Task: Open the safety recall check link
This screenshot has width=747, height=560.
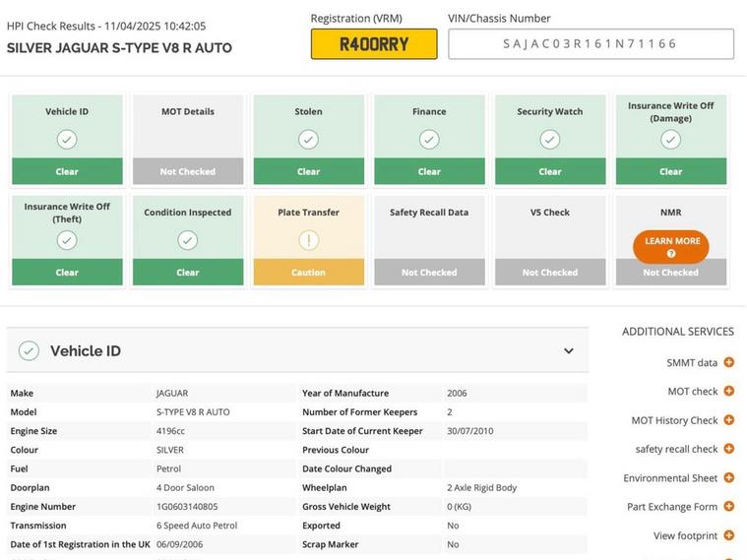Action: click(x=676, y=449)
